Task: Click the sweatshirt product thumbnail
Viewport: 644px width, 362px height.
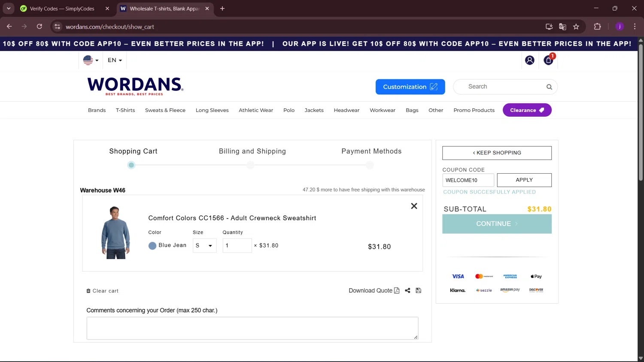Action: [115, 233]
